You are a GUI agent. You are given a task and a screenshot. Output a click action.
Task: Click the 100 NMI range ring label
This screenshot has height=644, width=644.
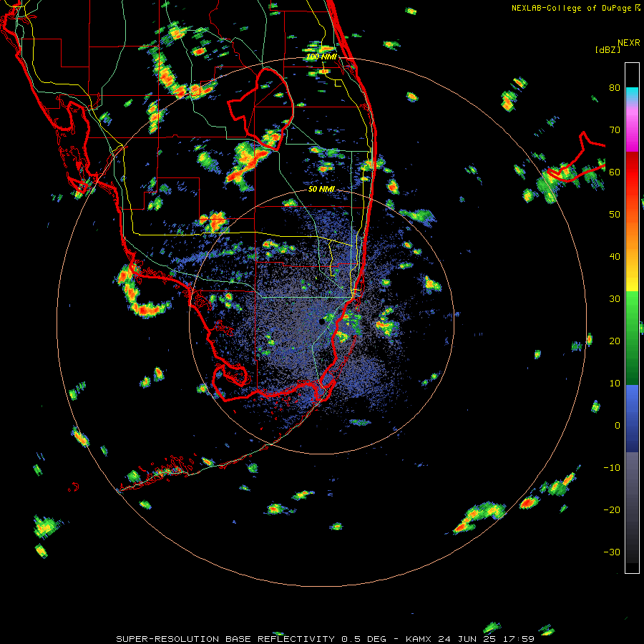tap(321, 57)
